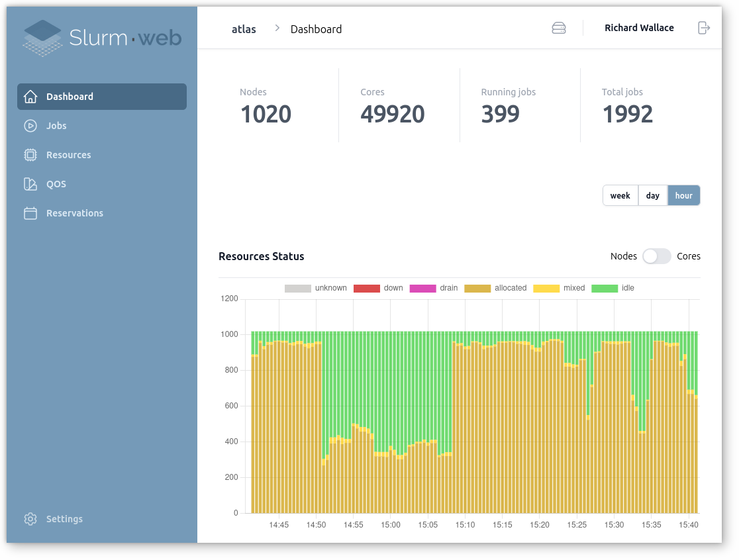
Task: Select the hour range button
Action: pyautogui.click(x=684, y=195)
